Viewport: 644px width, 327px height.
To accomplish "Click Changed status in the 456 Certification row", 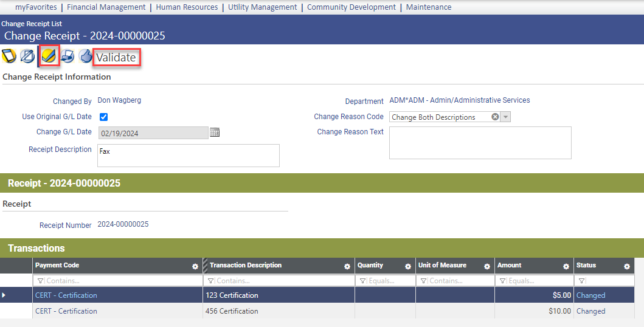I will (x=590, y=311).
